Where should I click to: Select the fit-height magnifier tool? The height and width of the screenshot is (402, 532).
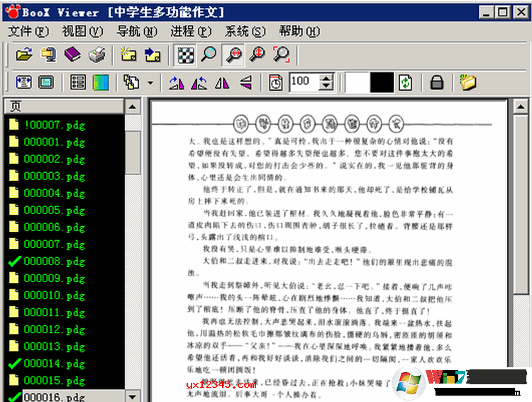click(257, 55)
